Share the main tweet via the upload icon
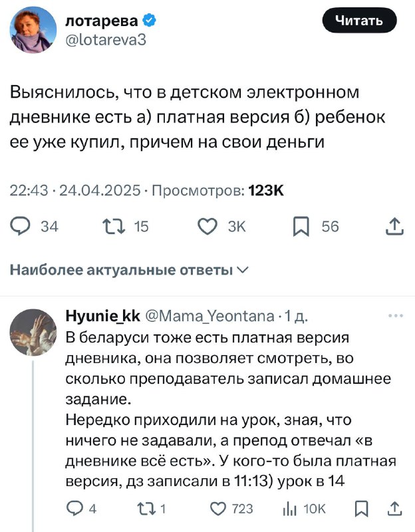The image size is (415, 532). 394,227
